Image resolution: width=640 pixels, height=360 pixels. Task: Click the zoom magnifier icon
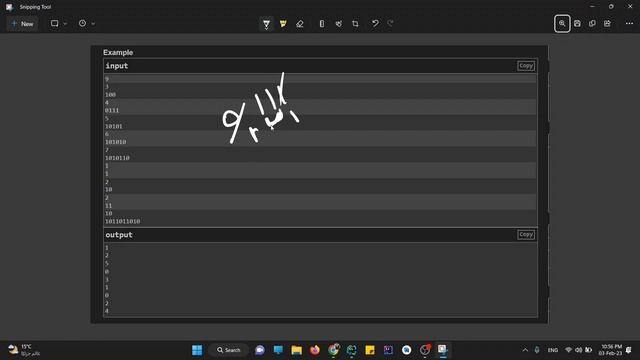coord(562,24)
